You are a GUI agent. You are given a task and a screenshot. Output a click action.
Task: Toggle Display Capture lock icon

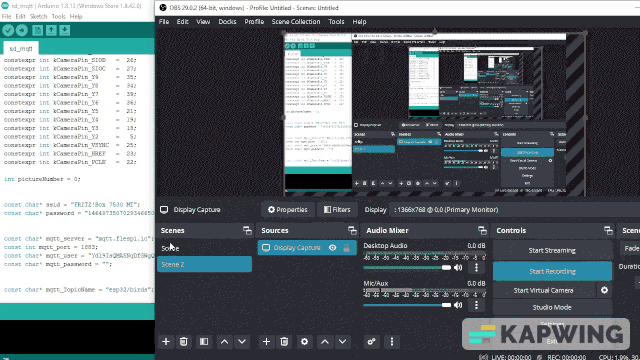point(347,248)
